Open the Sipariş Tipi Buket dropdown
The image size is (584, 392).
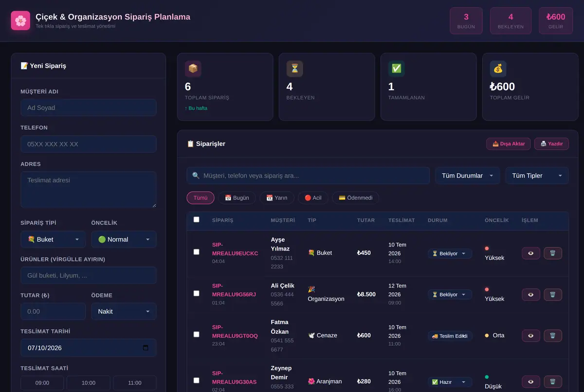click(53, 239)
